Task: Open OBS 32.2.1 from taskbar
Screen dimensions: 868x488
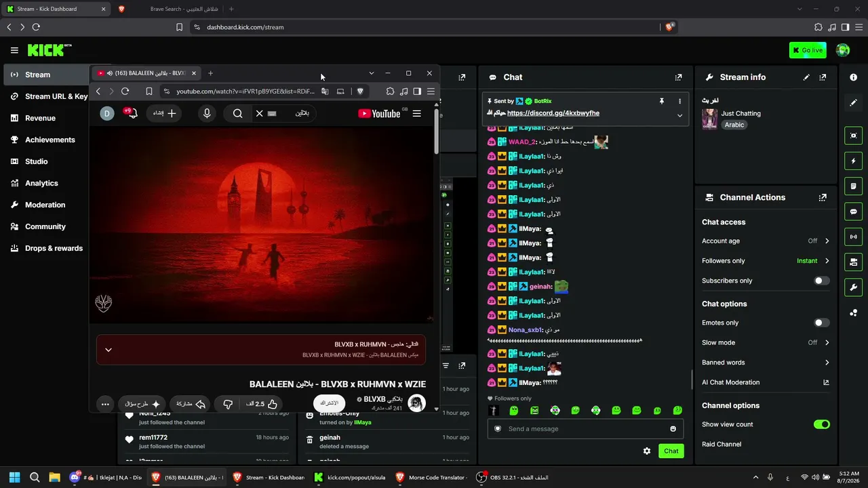Action: tap(513, 477)
